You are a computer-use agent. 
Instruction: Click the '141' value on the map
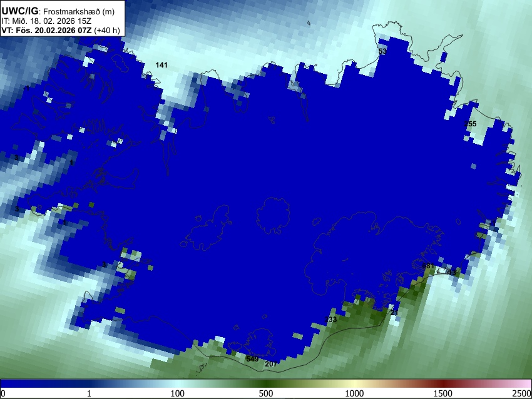(161, 65)
